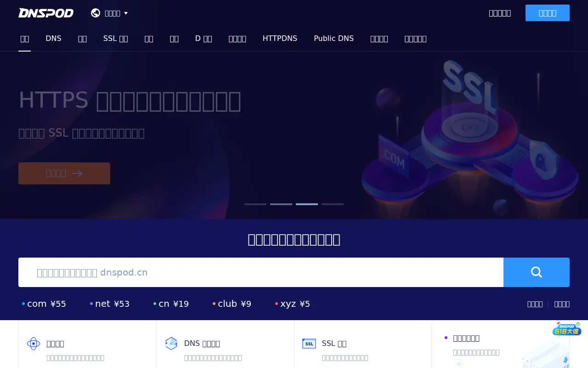Screen dimensions: 588x368
Task: Expand the language dropdown arrow beside the globe
Action: (126, 13)
